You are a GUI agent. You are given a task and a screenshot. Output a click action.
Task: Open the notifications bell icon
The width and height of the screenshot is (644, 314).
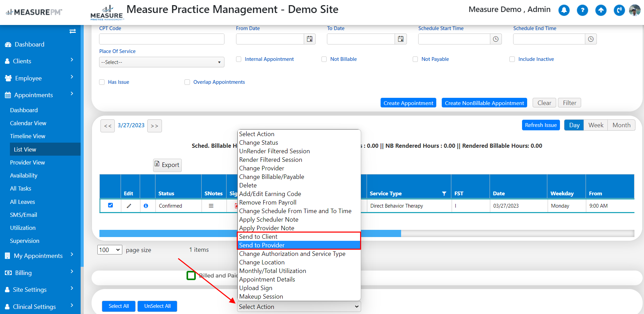click(564, 10)
